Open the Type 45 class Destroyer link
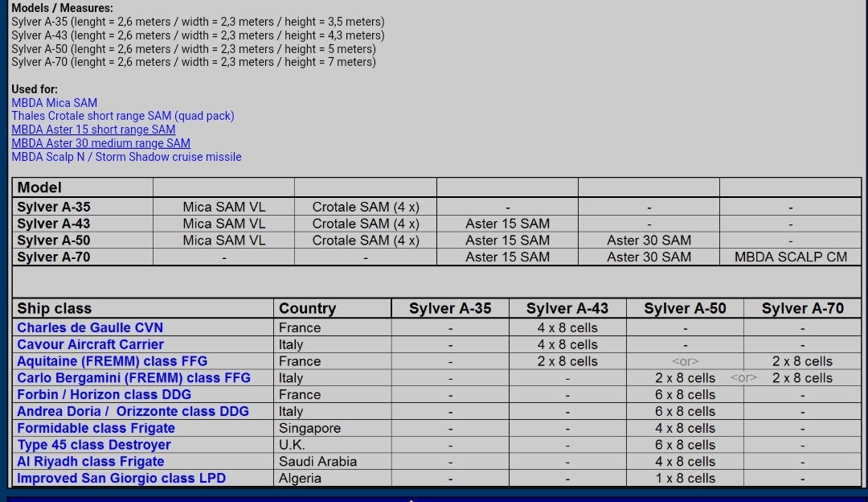Viewport: 868px width, 502px height. pos(93,444)
